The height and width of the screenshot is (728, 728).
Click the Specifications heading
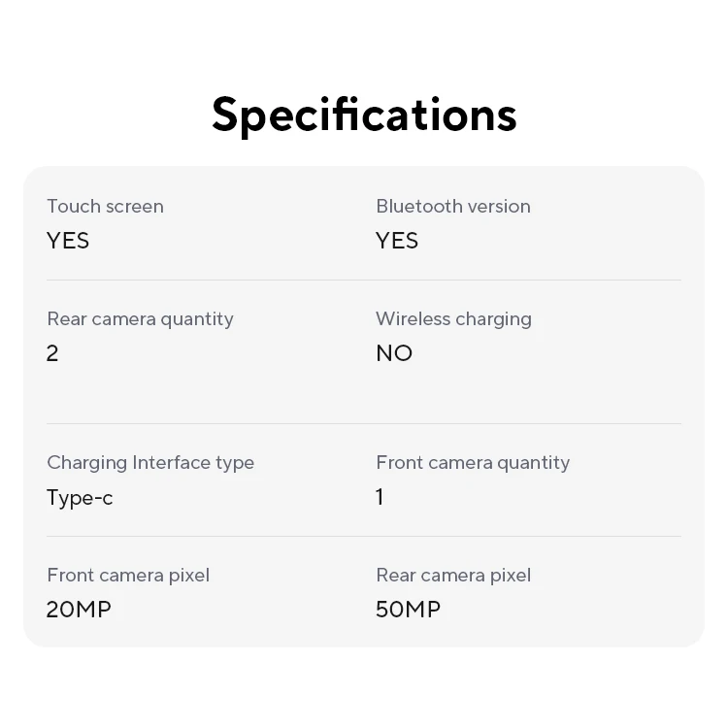pyautogui.click(x=364, y=114)
